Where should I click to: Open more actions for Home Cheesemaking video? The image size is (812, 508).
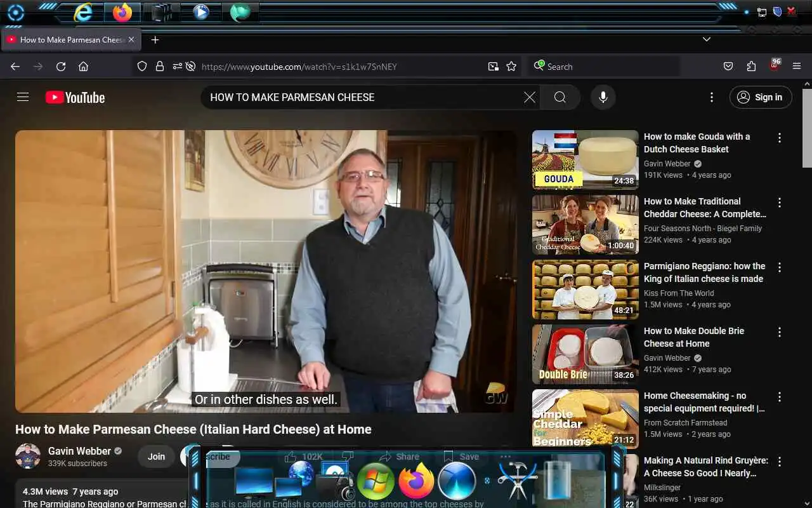point(780,397)
